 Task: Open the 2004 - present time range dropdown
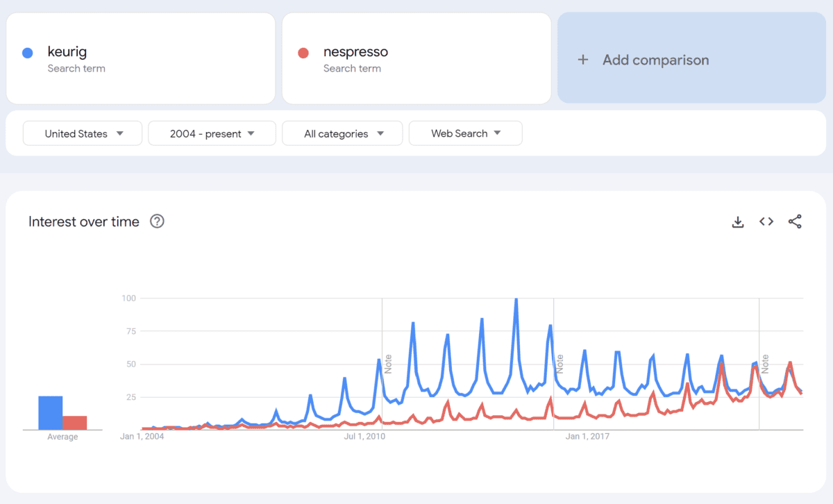point(212,133)
